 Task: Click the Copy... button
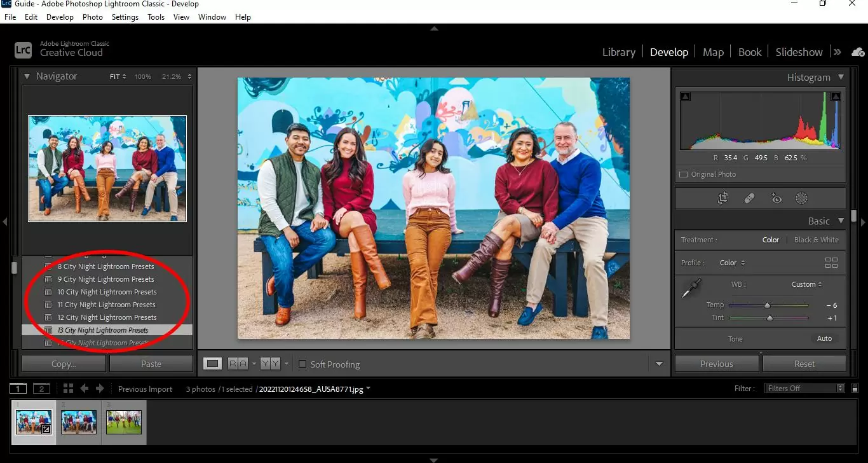[64, 364]
